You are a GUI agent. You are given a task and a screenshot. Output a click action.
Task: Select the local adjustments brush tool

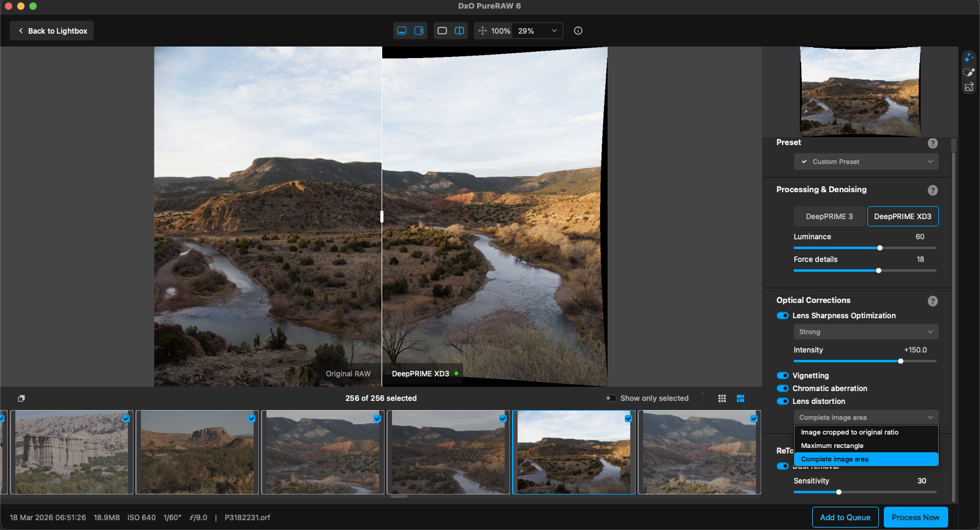(968, 72)
